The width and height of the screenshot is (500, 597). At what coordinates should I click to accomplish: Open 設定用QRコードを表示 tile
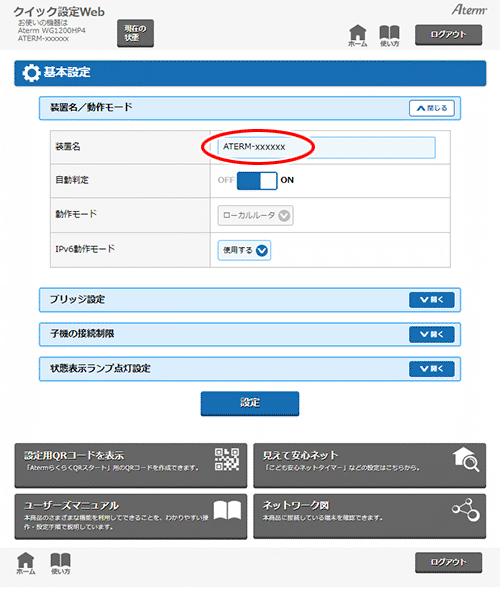pyautogui.click(x=131, y=465)
